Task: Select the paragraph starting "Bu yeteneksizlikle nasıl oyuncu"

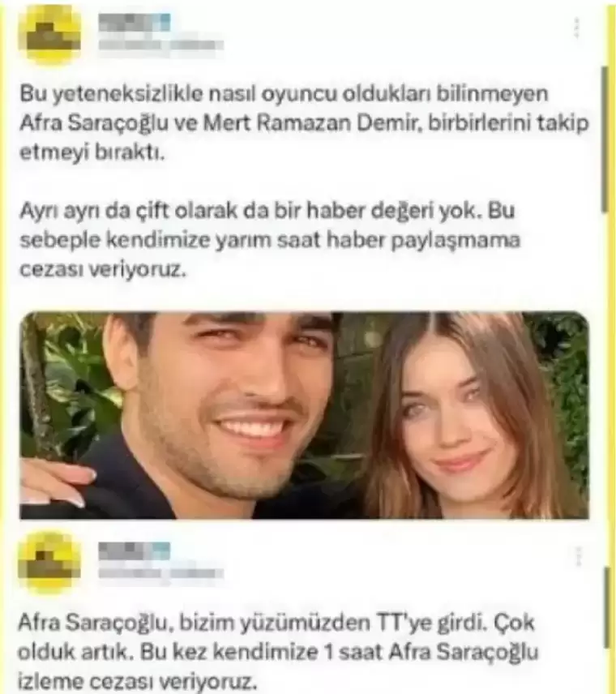Action: point(305,123)
